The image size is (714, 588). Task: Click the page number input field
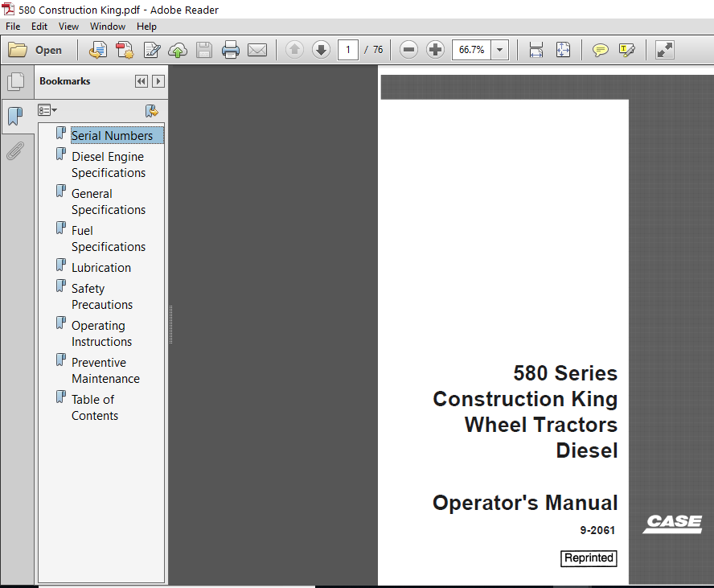click(348, 50)
